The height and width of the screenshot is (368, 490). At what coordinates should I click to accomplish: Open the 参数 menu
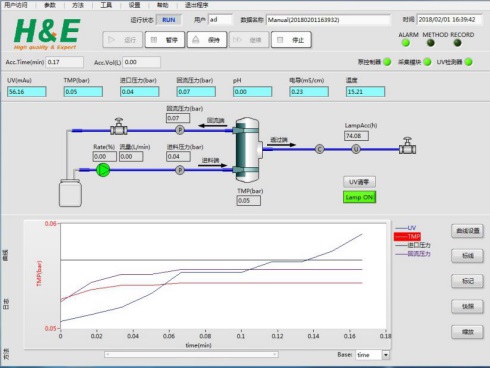click(50, 5)
